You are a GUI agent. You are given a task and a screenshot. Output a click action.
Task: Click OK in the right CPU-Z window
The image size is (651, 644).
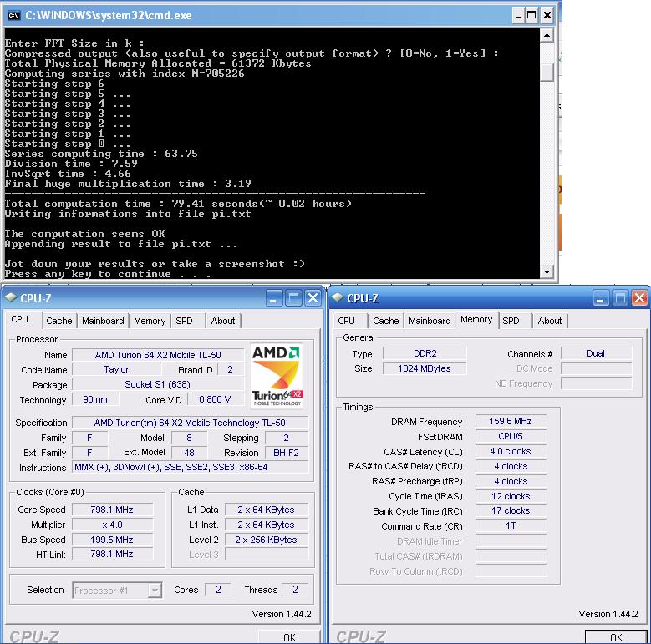tap(616, 637)
